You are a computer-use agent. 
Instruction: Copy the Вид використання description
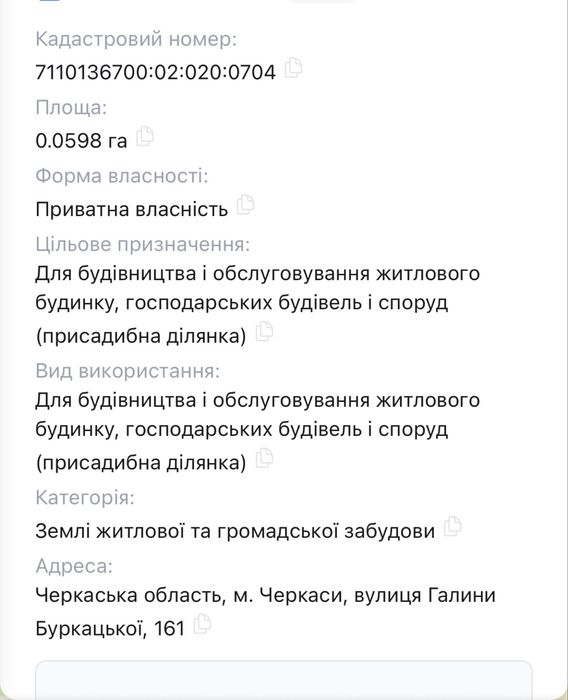click(264, 458)
